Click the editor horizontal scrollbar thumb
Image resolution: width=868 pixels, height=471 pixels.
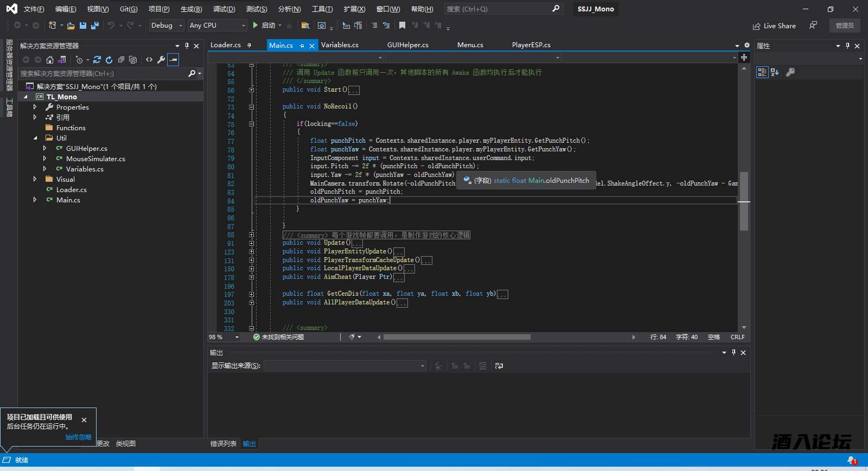(x=457, y=337)
